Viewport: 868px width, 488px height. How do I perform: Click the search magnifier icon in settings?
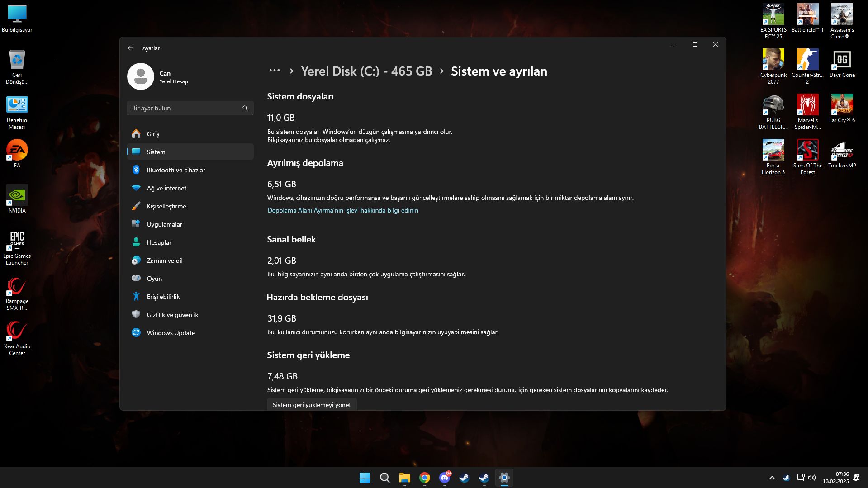[245, 108]
